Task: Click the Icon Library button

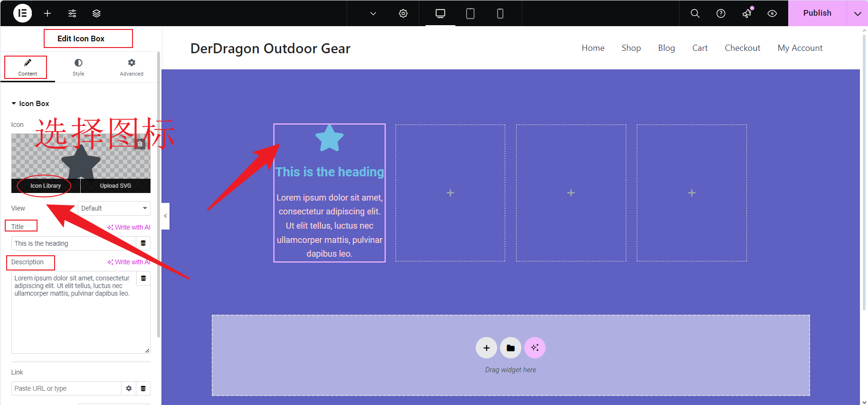Action: [46, 186]
